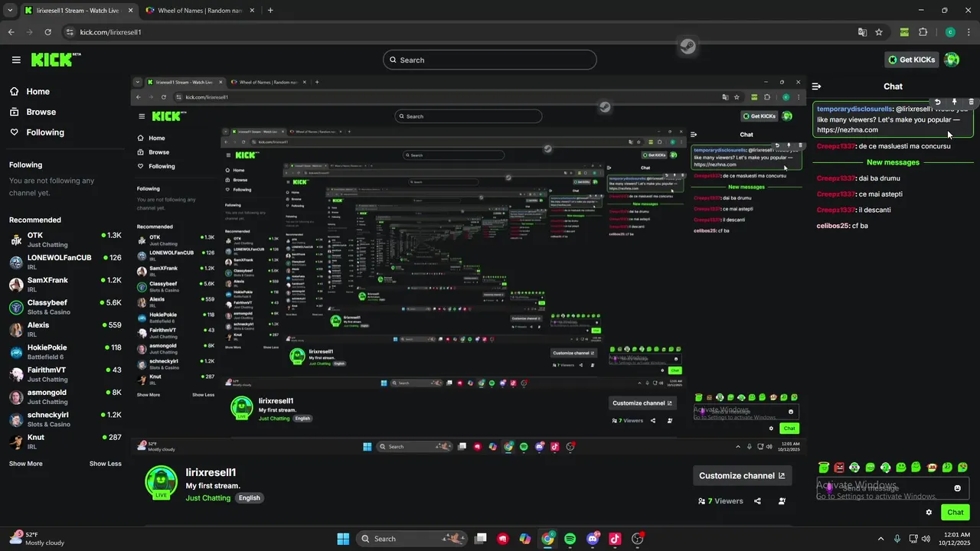
Task: Open the moderator user icon beside share
Action: 782,501
